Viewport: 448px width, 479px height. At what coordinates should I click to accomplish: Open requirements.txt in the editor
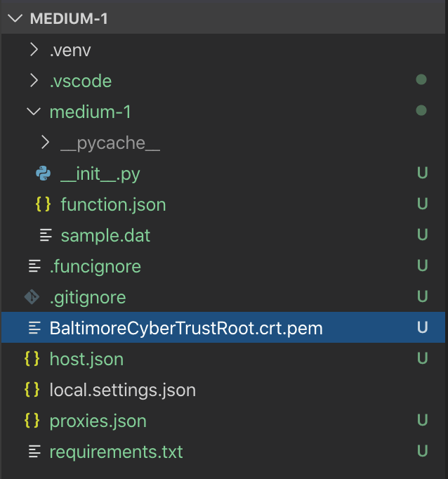pyautogui.click(x=116, y=452)
